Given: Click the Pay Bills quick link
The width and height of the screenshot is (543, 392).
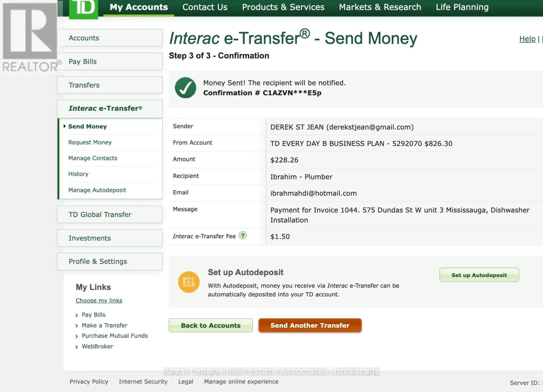Looking at the screenshot, I should pos(94,315).
